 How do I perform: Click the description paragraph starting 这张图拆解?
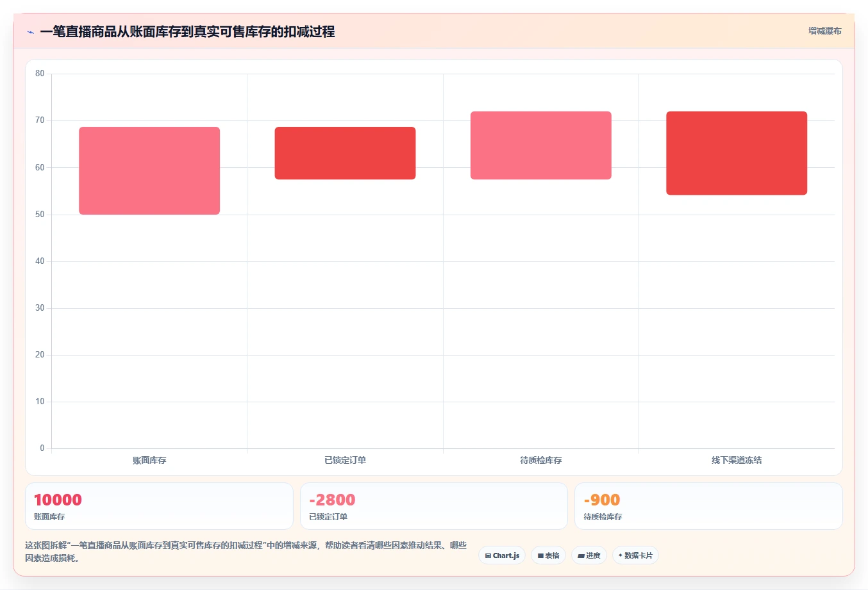point(246,552)
